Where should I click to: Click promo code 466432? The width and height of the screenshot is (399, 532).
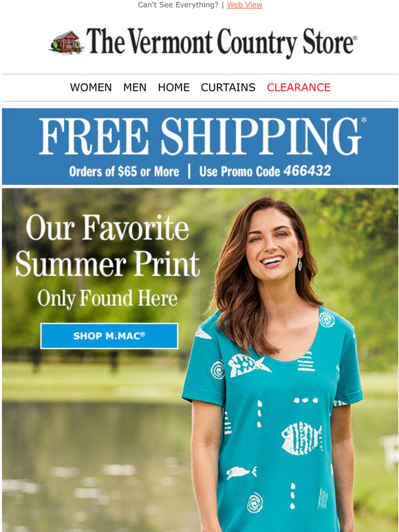pos(307,170)
